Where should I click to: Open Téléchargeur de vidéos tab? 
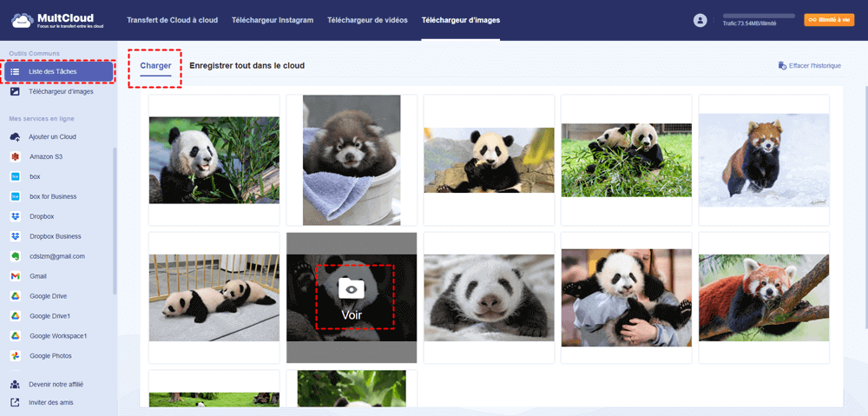click(367, 20)
